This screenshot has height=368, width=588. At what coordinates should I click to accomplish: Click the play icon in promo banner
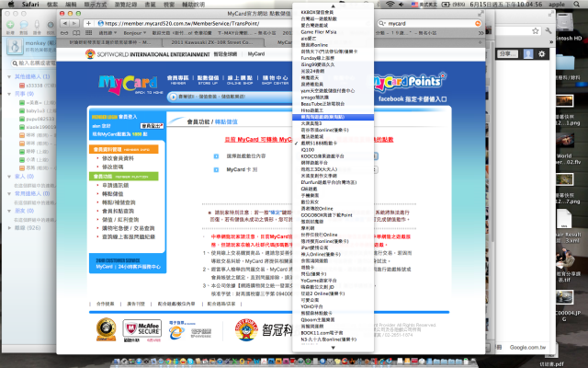point(174,97)
